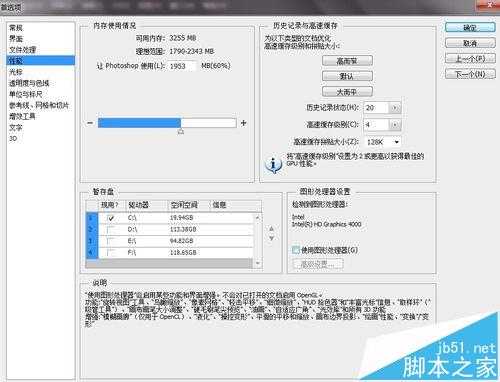Go to previous page with 上一个(P)
The width and height of the screenshot is (500, 382).
click(470, 59)
